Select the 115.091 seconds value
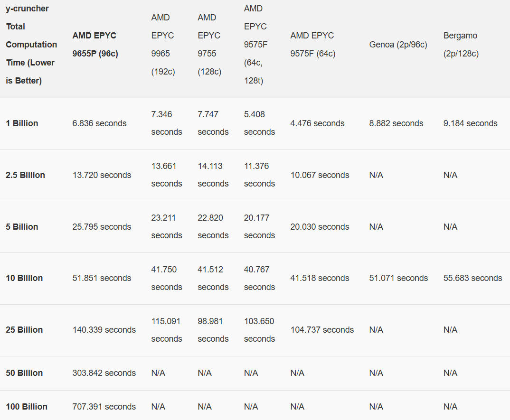 (x=167, y=330)
